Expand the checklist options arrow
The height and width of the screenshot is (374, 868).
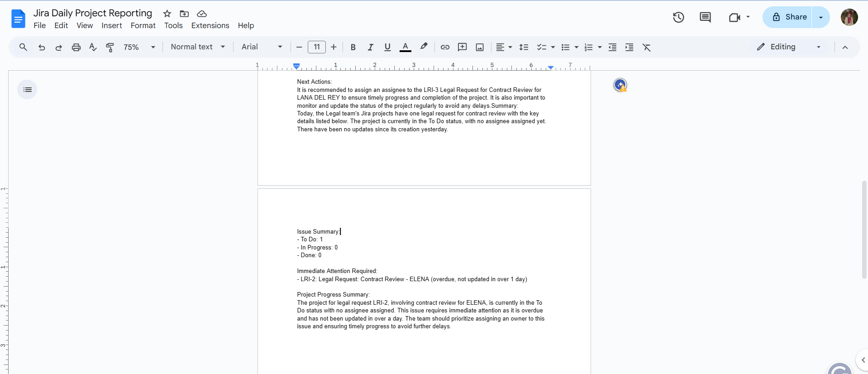(553, 47)
